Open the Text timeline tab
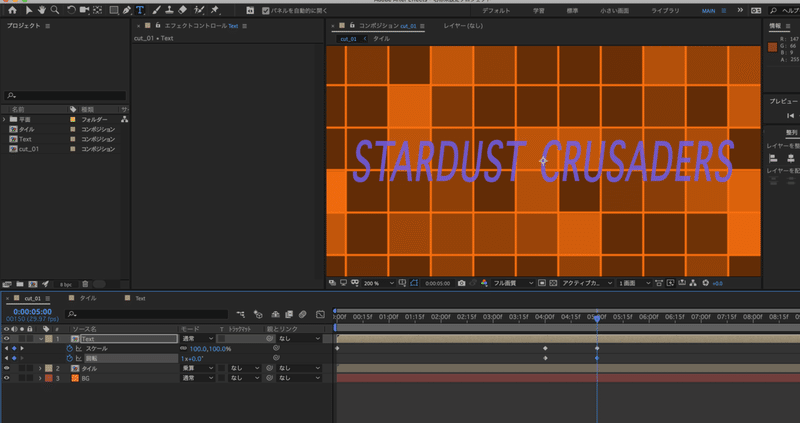The width and height of the screenshot is (800, 423). coord(140,298)
